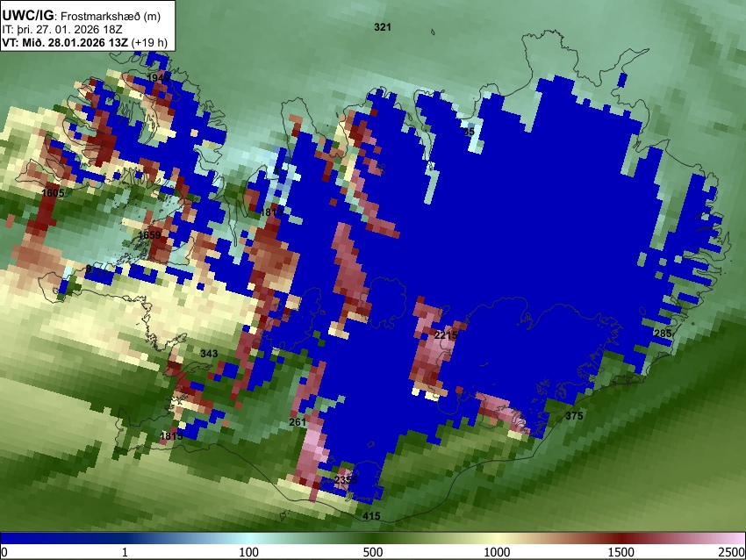Click the legend label 2500
746x560 pixels.
coord(733,552)
